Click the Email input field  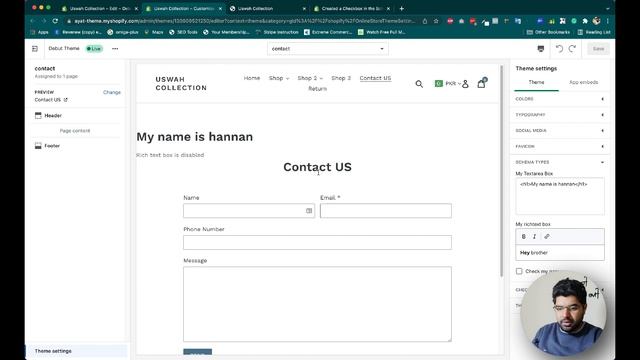click(386, 211)
